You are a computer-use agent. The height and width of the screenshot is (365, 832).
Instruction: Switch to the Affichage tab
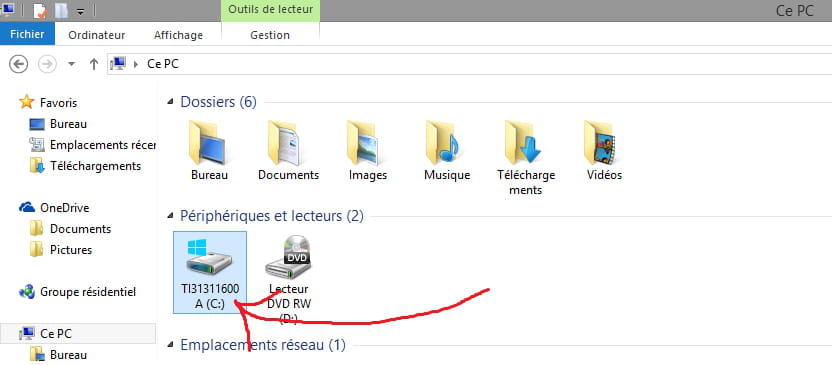[178, 35]
